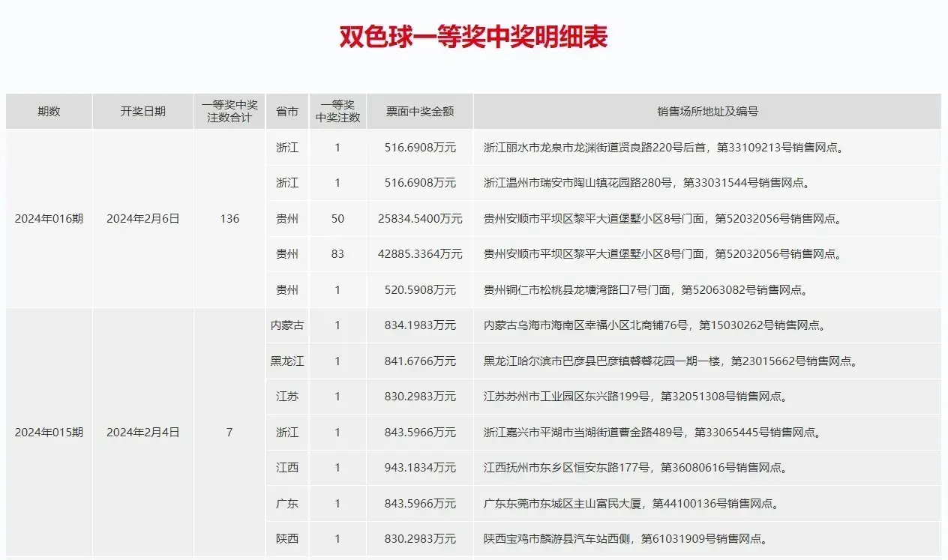Select the 黑龙江 province cell
This screenshot has height=560, width=948.
pyautogui.click(x=286, y=361)
